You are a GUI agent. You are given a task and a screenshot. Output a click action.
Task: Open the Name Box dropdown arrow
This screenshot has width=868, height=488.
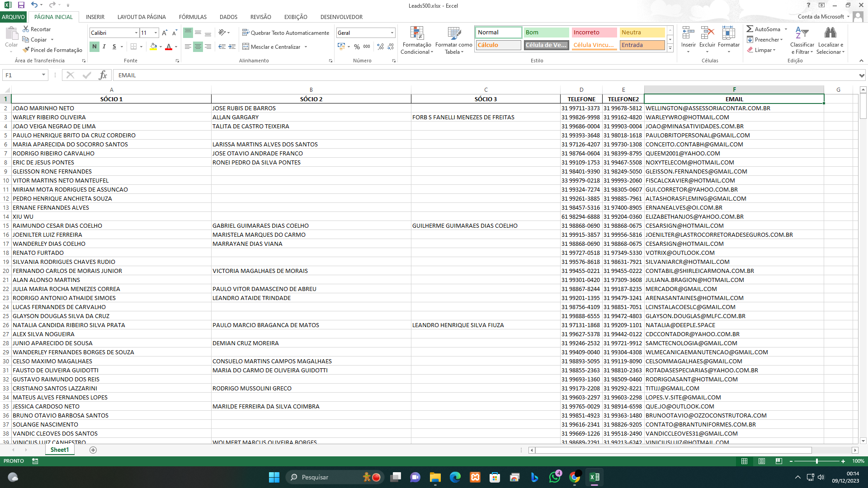(x=43, y=75)
